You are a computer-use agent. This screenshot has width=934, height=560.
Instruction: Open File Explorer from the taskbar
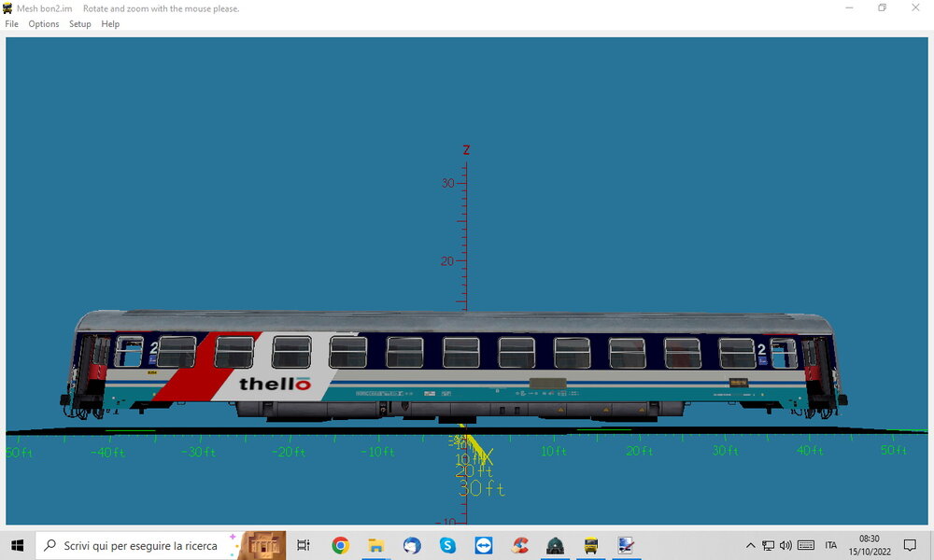[375, 545]
